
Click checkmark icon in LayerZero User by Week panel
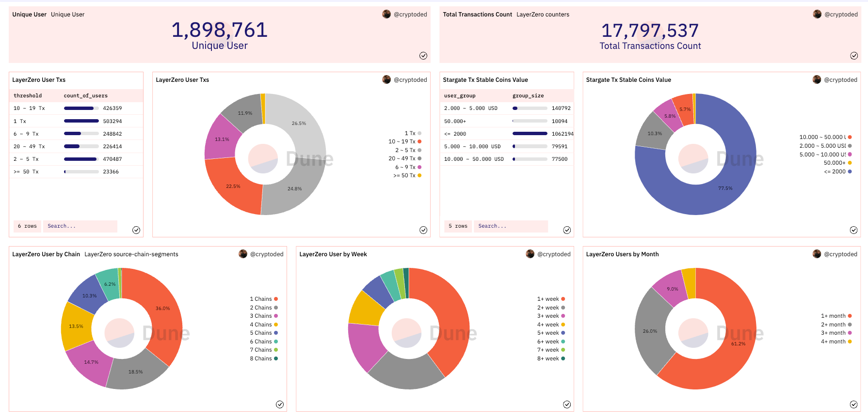point(567,404)
